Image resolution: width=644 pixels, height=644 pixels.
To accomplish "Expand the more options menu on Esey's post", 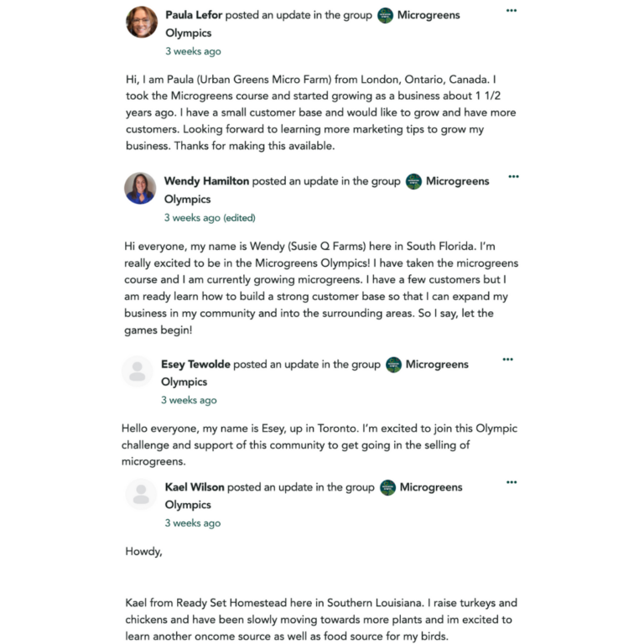I will pyautogui.click(x=507, y=360).
